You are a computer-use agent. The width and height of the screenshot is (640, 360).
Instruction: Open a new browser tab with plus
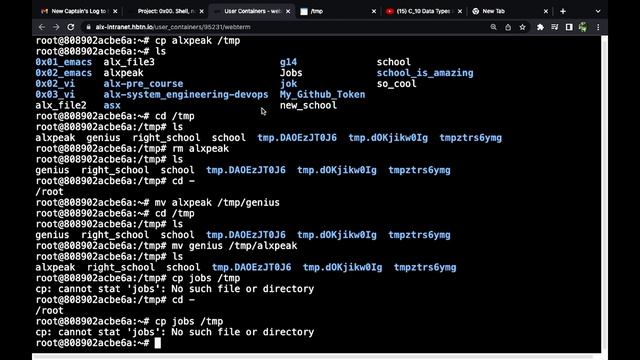(563, 11)
